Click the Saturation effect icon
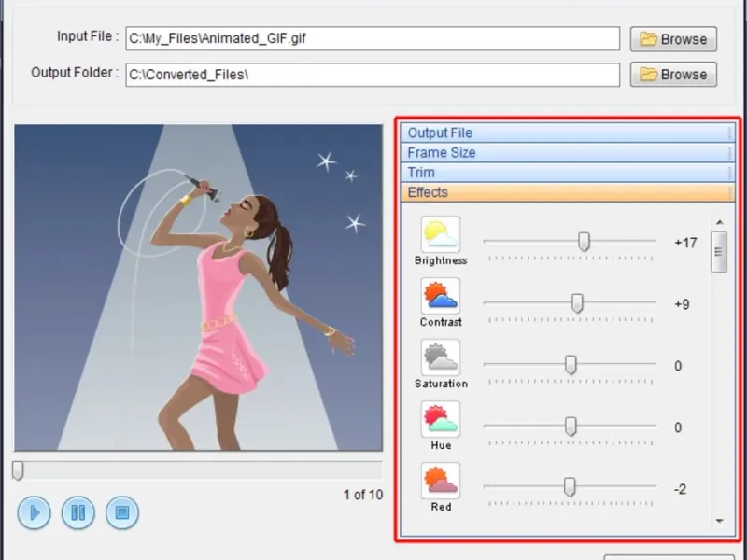Screen dimensions: 747x560 (x=441, y=357)
